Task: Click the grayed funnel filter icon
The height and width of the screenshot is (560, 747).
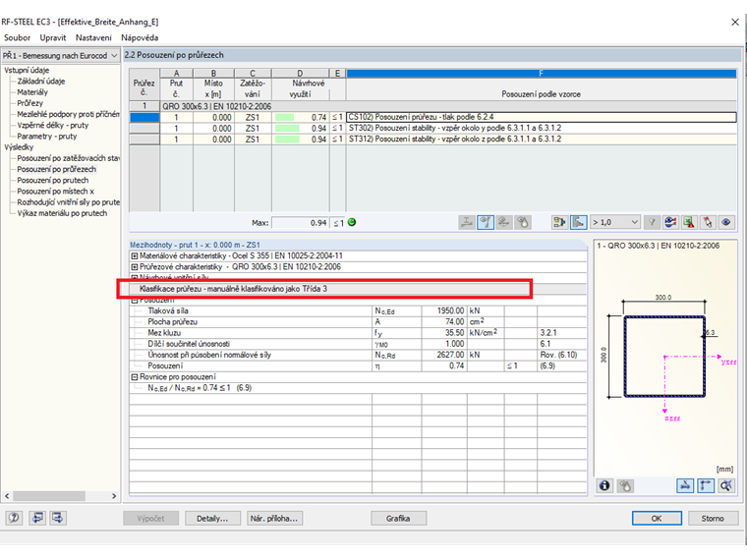Action: click(x=652, y=222)
